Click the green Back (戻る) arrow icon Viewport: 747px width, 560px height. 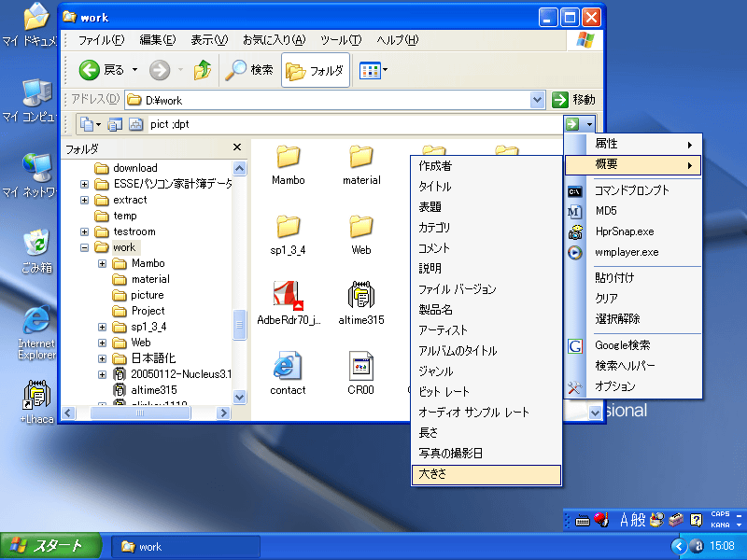(x=86, y=70)
